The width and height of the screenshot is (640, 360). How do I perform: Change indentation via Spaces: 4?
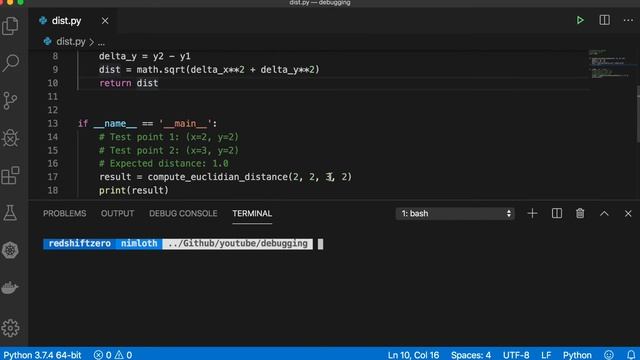[471, 355]
